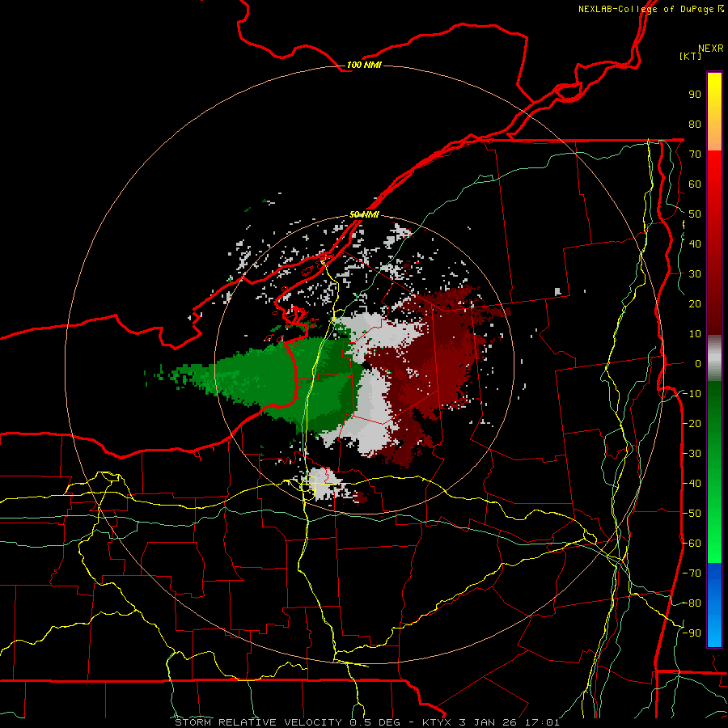This screenshot has width=728, height=728.
Task: Click the 80 value on the velocity scale
Action: pos(695,124)
